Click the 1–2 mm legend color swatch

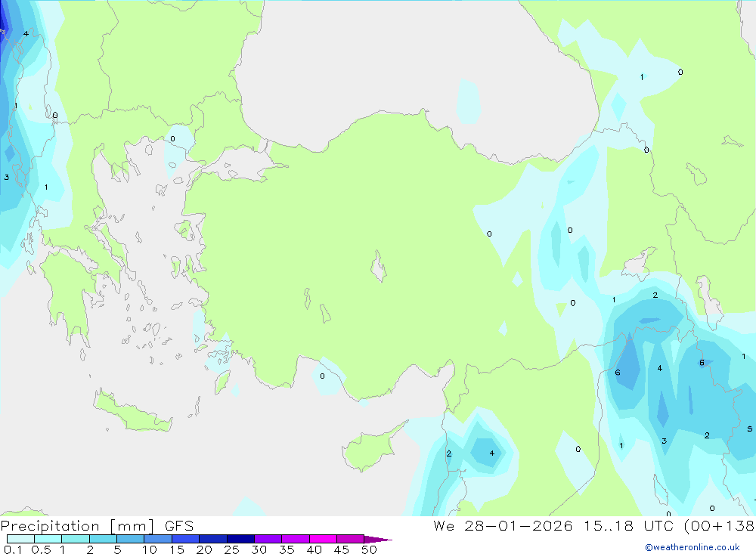[x=76, y=539]
